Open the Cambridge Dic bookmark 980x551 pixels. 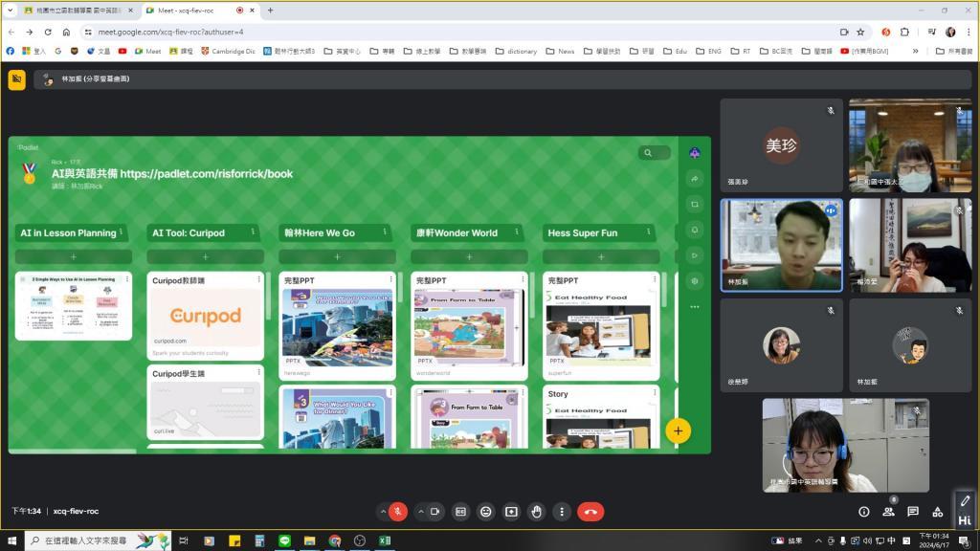228,51
